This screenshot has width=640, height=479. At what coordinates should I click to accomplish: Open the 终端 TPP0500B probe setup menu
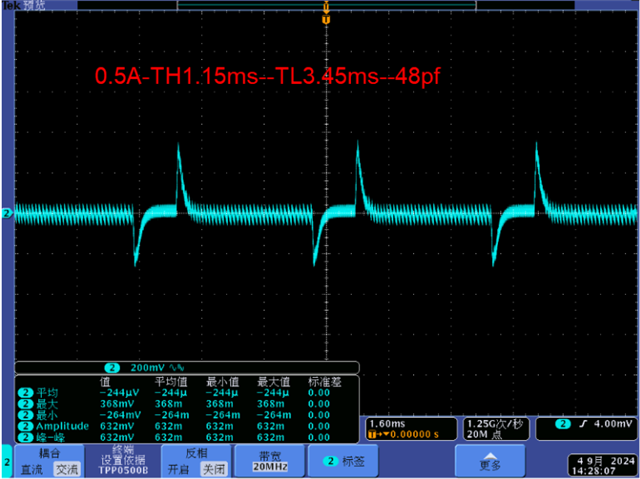click(123, 461)
